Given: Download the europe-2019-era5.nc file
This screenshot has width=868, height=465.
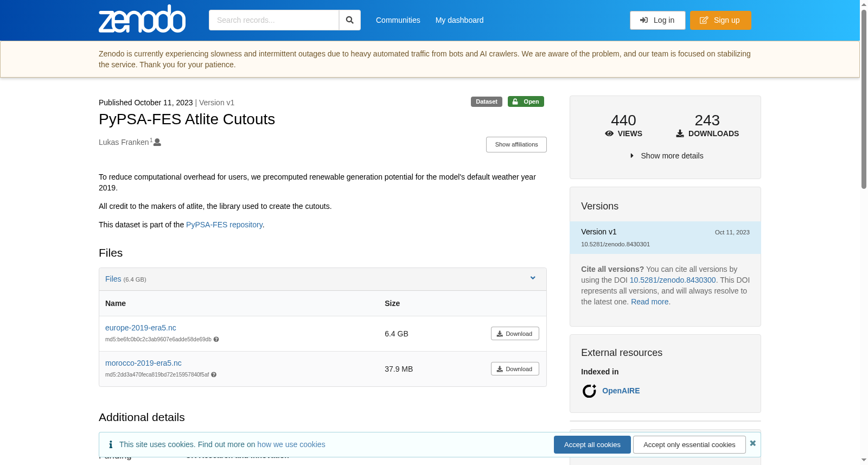Looking at the screenshot, I should [x=515, y=334].
